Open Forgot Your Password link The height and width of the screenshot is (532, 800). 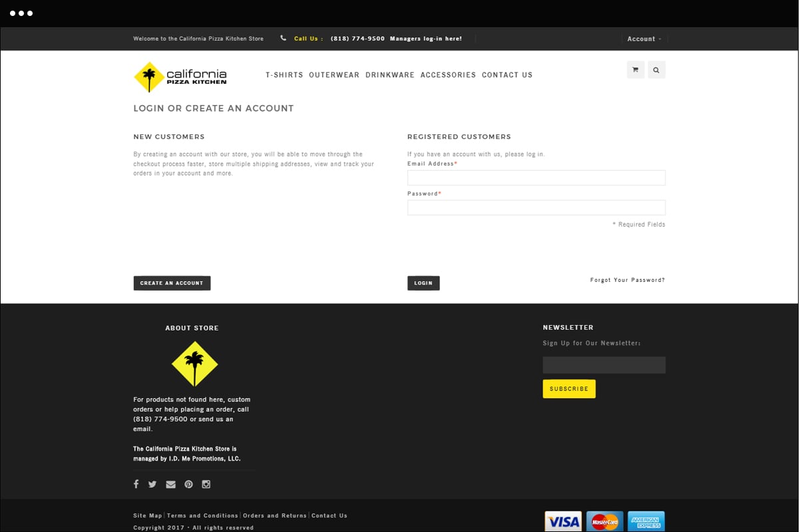click(x=627, y=280)
